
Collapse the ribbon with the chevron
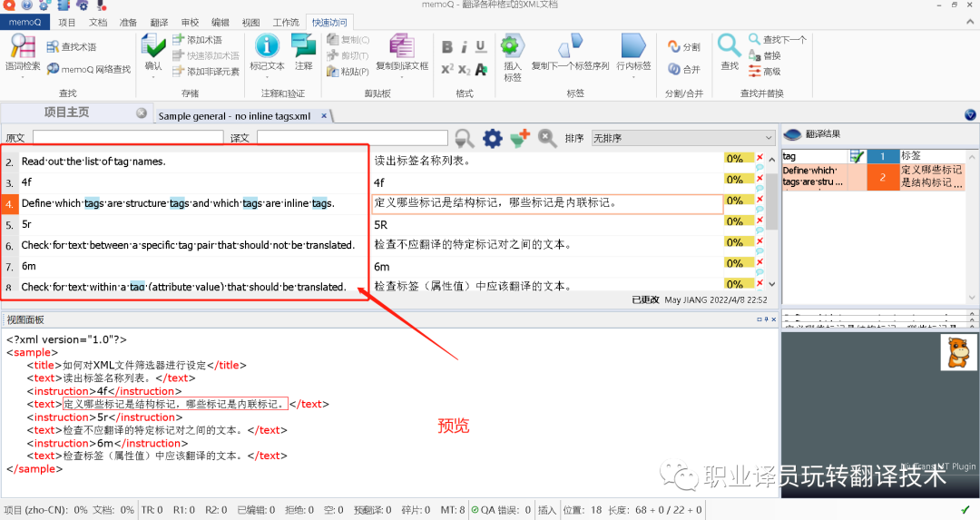tap(970, 22)
